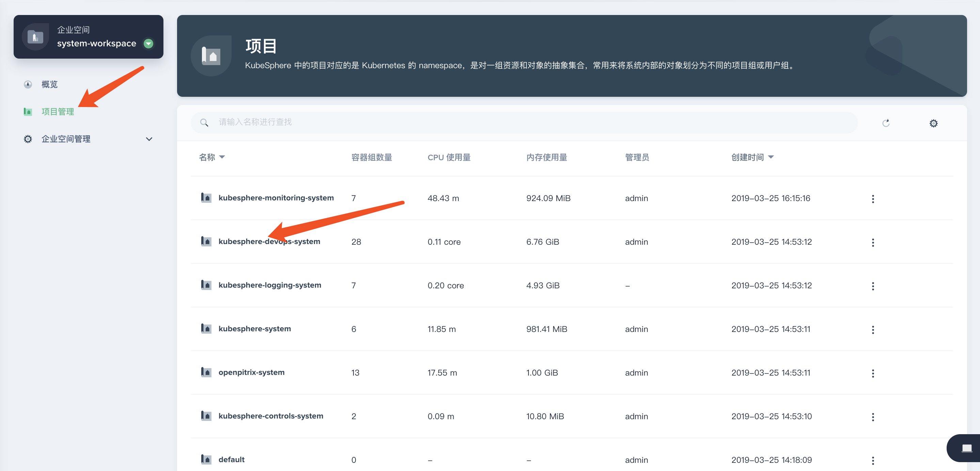Image resolution: width=980 pixels, height=471 pixels.
Task: Expand the system-workspace workspace switcher
Action: click(148, 43)
